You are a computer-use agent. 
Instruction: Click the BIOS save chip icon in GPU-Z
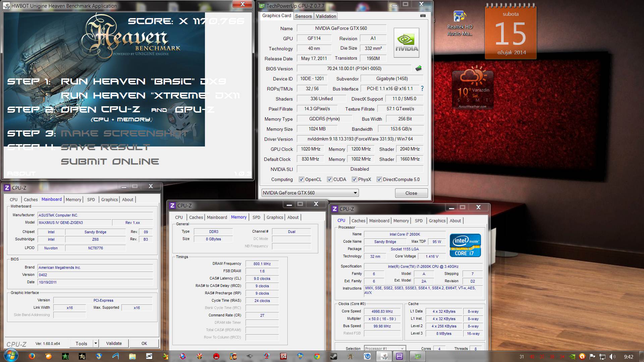[418, 68]
